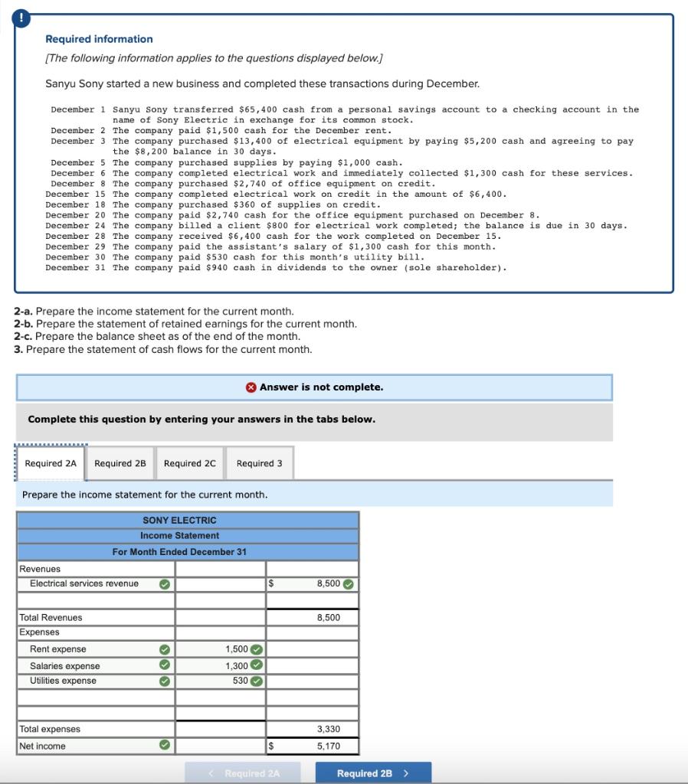Click the Income Statement header row
Image resolution: width=688 pixels, height=784 pixels.
(x=188, y=535)
